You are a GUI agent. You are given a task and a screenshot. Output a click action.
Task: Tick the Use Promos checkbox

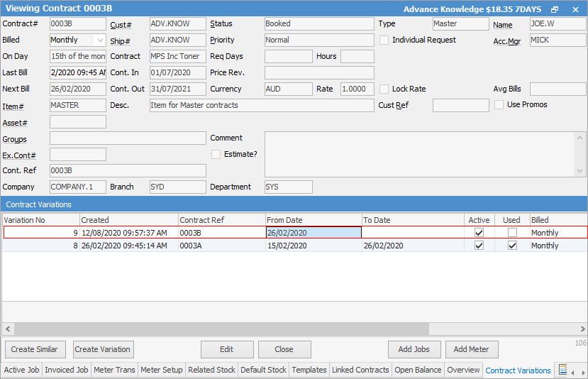coord(499,105)
